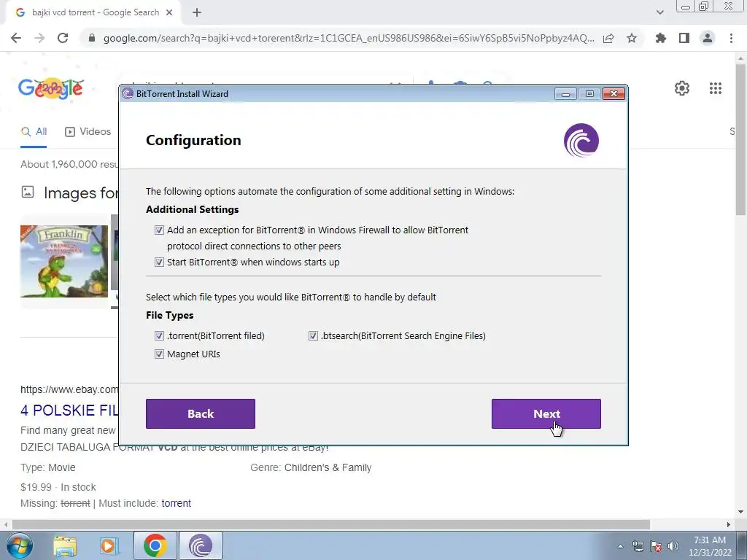Open the 4 POLSKIE FIL eBay result link
Image resolution: width=747 pixels, height=560 pixels.
tap(69, 410)
